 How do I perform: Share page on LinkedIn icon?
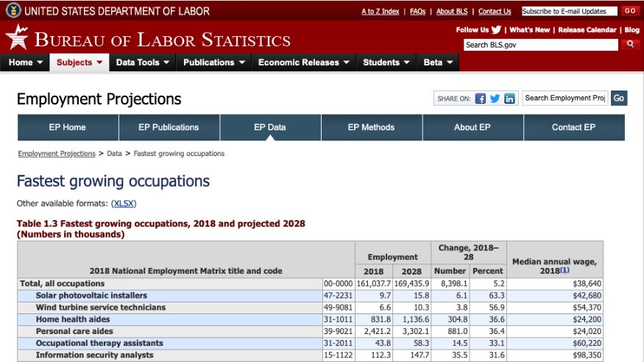coord(509,99)
